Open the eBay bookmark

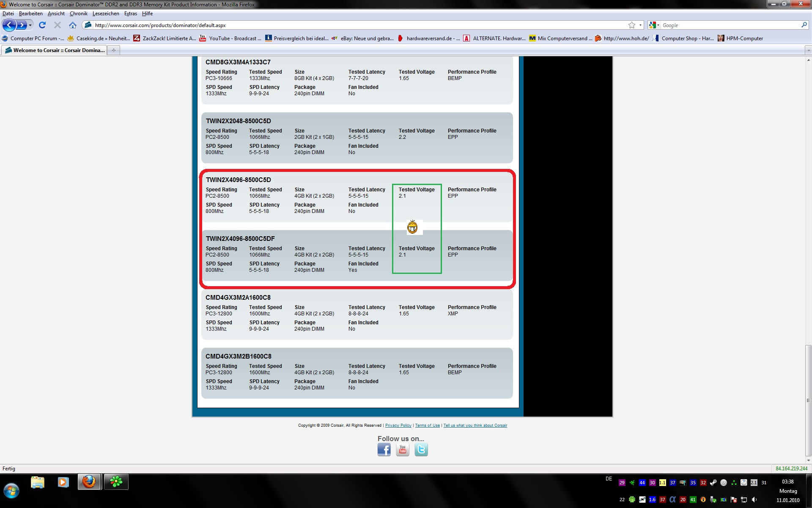[362, 39]
